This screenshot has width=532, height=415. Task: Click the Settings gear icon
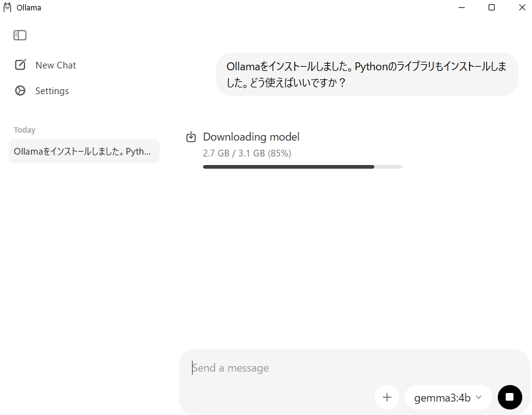tap(20, 90)
